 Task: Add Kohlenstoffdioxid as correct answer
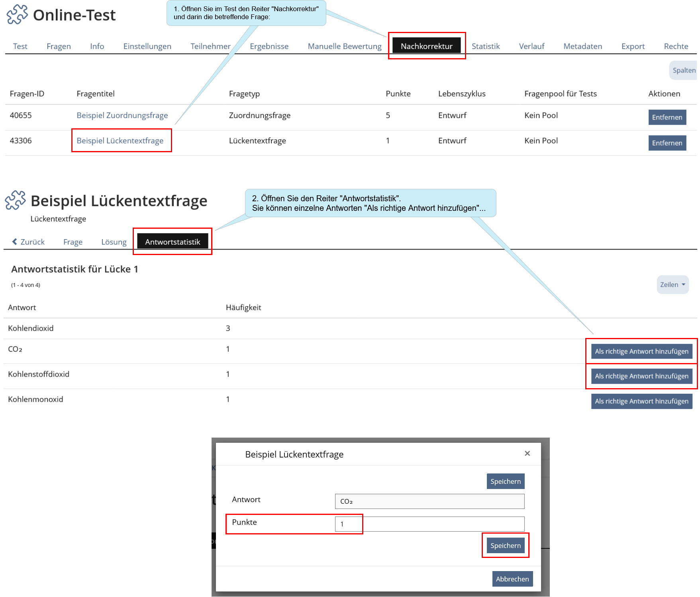click(641, 376)
